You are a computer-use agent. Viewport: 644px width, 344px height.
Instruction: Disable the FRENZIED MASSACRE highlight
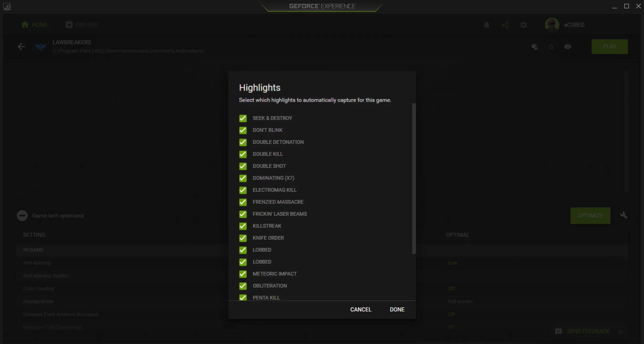coord(243,202)
